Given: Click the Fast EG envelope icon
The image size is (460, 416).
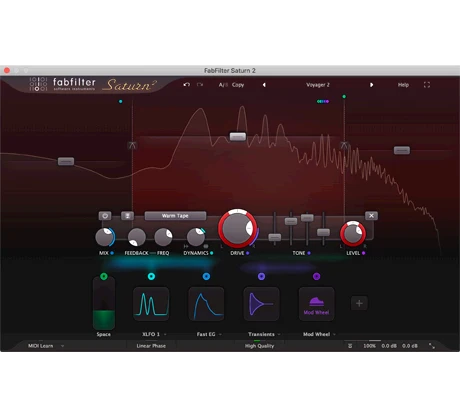Looking at the screenshot, I should (x=206, y=304).
